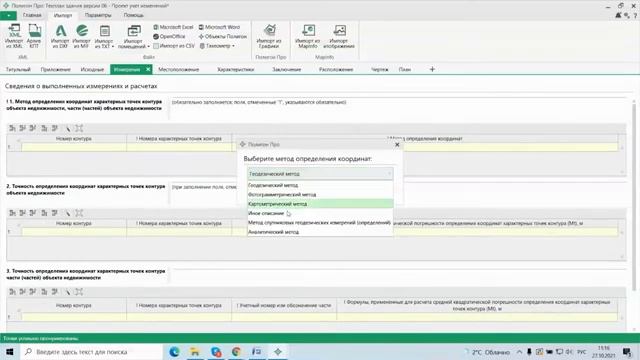Open the Исходные section tab
Image resolution: width=640 pixels, height=360 pixels.
tap(92, 69)
